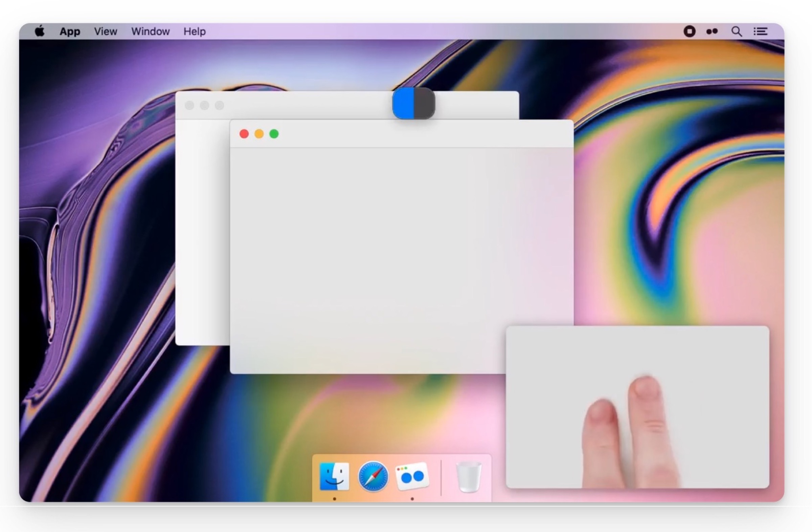
Task: Minimize the front window with yellow button
Action: point(259,134)
